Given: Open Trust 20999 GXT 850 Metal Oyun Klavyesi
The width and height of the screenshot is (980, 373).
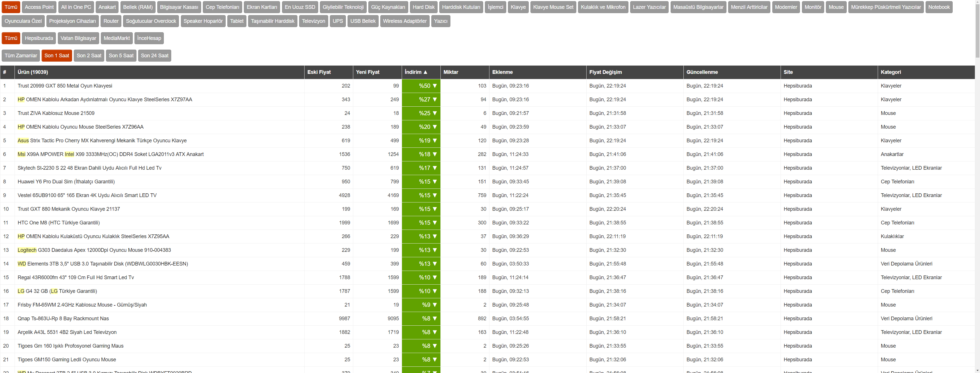Looking at the screenshot, I should coord(65,86).
